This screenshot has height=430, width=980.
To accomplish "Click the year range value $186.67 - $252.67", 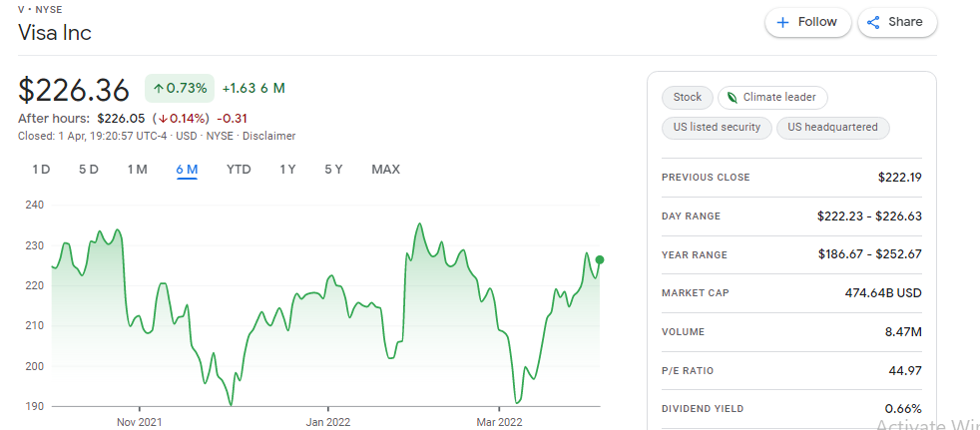I will pos(869,254).
